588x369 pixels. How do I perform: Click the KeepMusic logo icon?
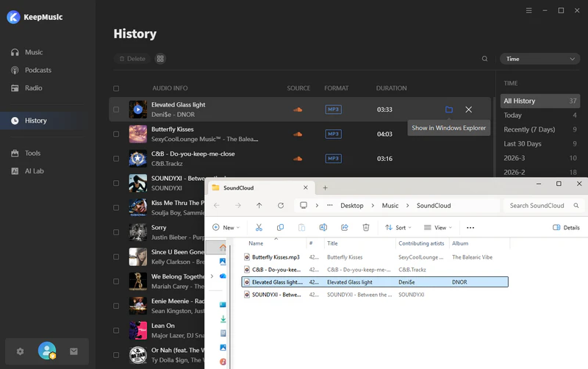pyautogui.click(x=13, y=17)
